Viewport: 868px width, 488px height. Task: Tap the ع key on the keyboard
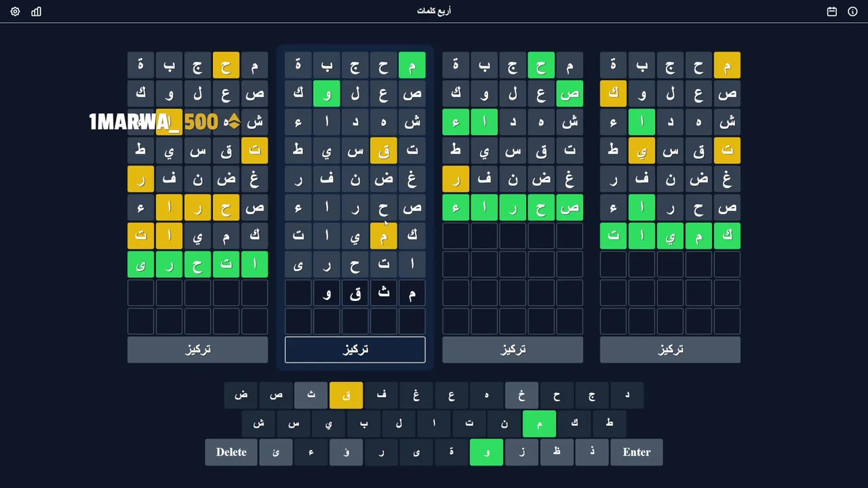[x=452, y=395]
